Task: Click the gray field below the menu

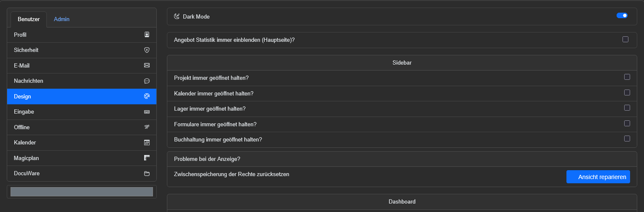Action: pos(82,192)
